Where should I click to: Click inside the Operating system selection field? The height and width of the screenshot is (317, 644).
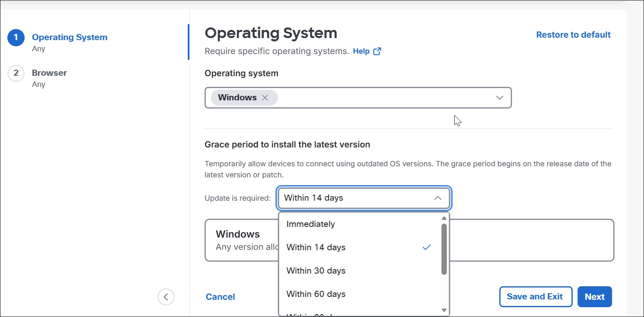(x=358, y=97)
